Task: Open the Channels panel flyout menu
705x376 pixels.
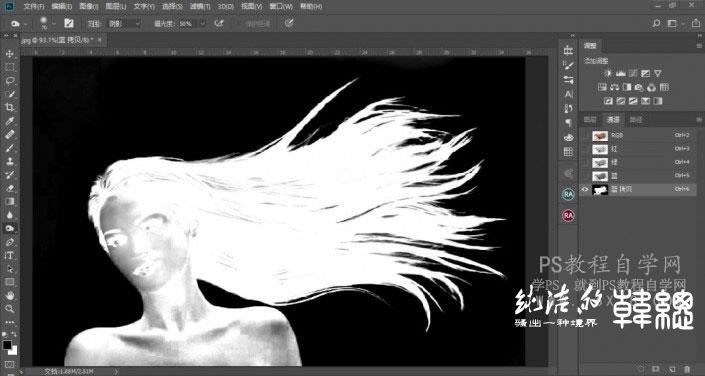Action: 699,120
